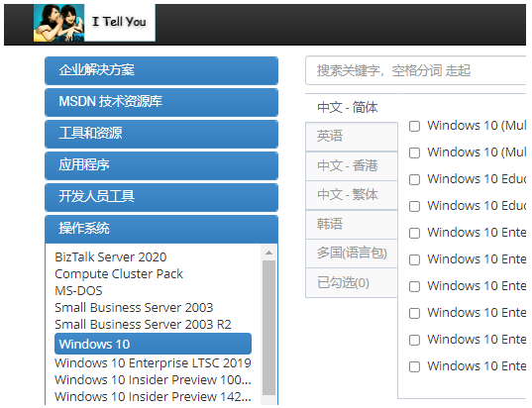Open BizTalk Server 2020 entry

(111, 257)
